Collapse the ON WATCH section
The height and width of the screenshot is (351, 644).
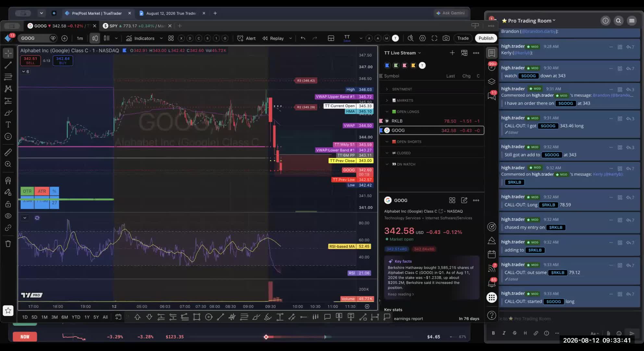coord(387,164)
